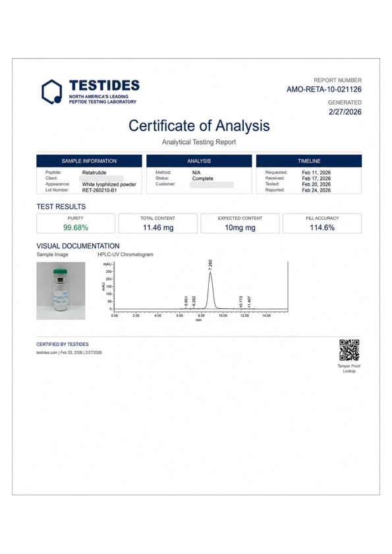Viewport: 392px width, 554px height.
Task: Click the HPLC-UV chromatogram plot
Action: click(x=196, y=290)
